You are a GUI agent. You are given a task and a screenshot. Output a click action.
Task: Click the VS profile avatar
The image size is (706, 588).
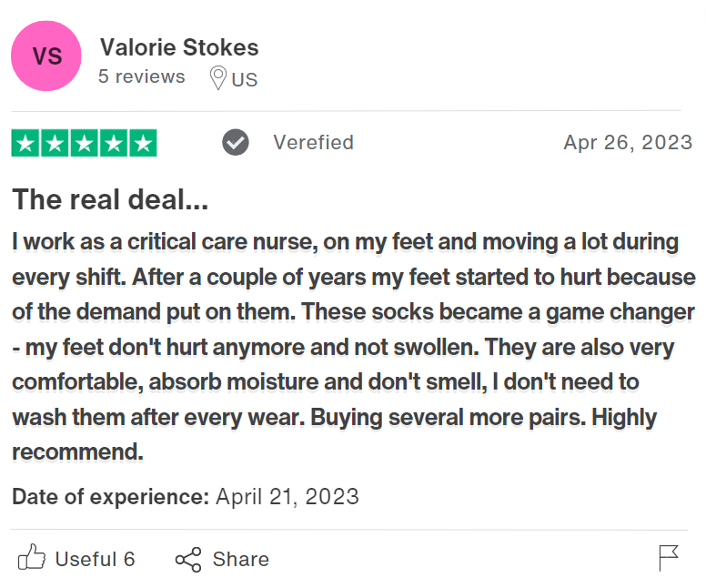[x=46, y=56]
